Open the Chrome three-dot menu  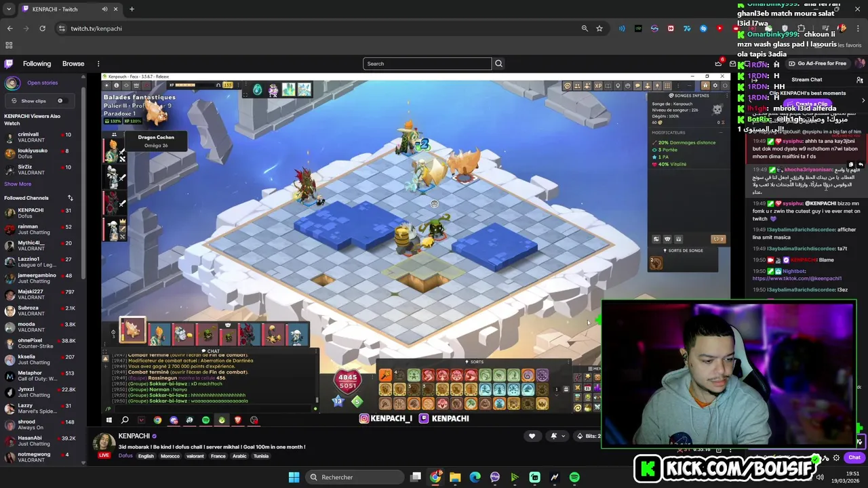859,28
